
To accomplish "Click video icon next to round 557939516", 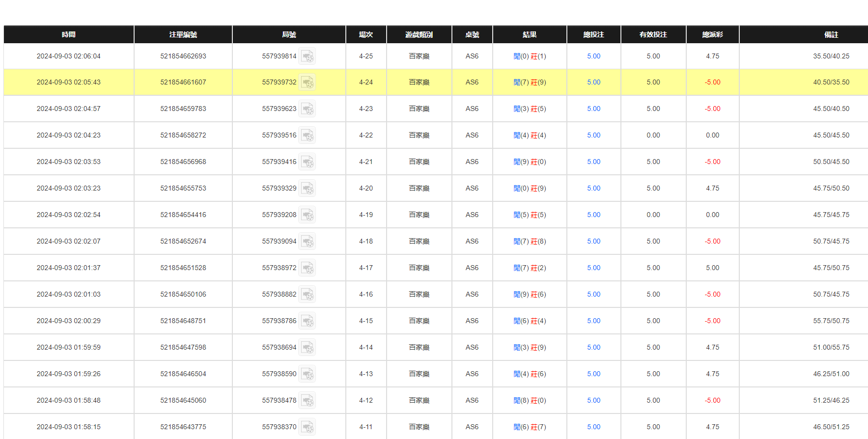I will tap(308, 136).
